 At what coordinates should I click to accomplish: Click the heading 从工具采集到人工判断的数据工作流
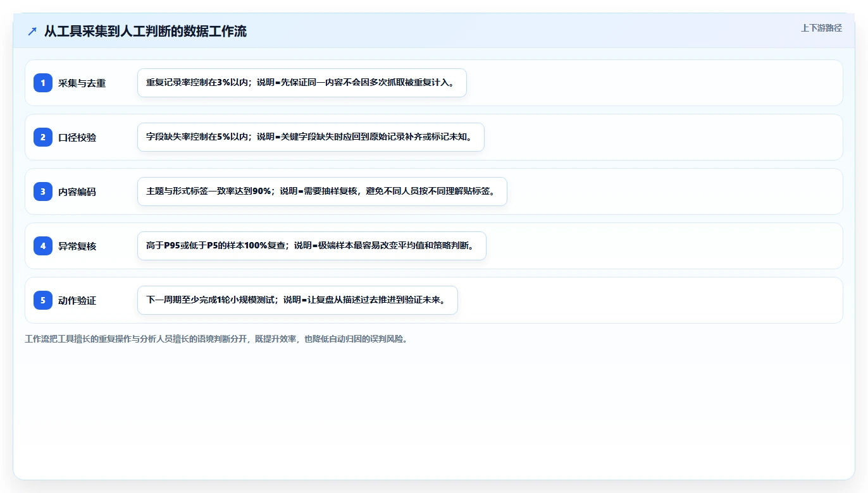coord(146,32)
